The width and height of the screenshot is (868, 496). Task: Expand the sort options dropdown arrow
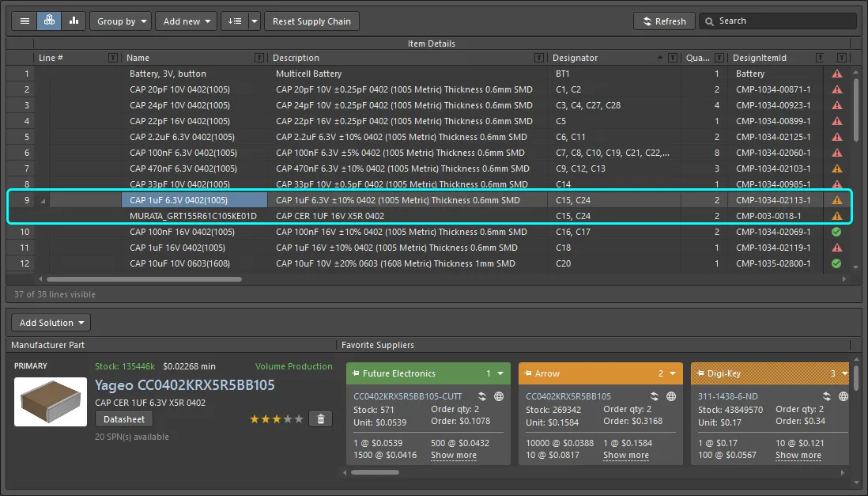[254, 21]
